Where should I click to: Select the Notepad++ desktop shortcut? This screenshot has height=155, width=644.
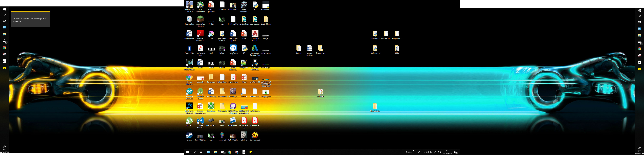coord(244,64)
